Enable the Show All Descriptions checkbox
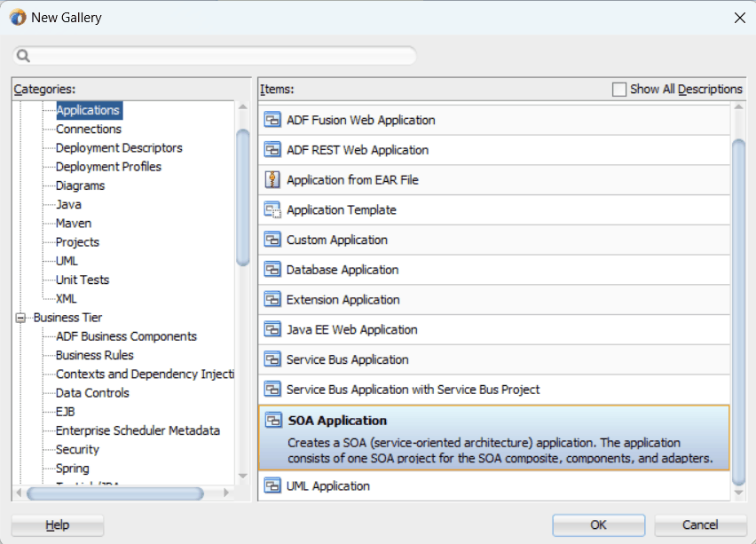Viewport: 756px width, 544px height. click(619, 90)
